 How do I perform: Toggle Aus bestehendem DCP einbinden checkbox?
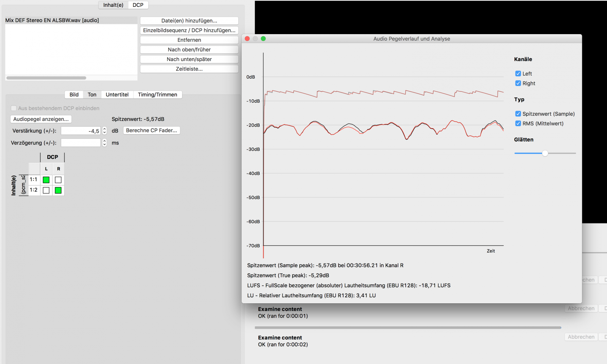[x=14, y=108]
